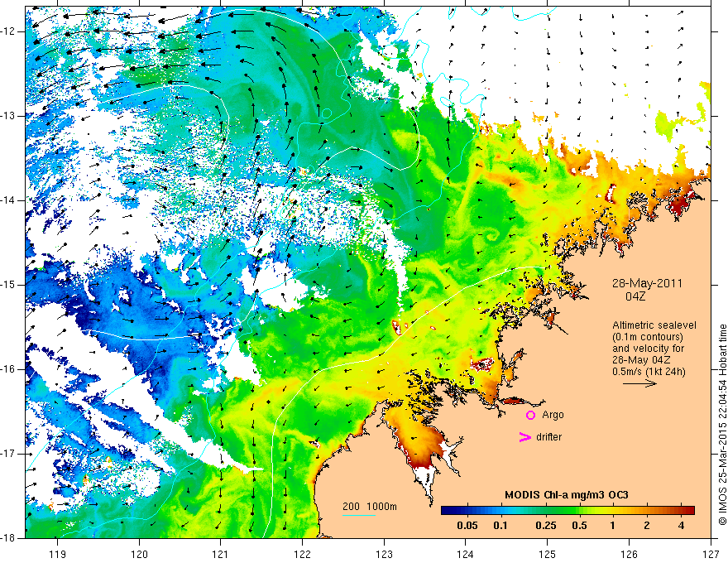Click the 0.1 color bar tick label
Image resolution: width=728 pixels, height=563 pixels.
pyautogui.click(x=500, y=526)
